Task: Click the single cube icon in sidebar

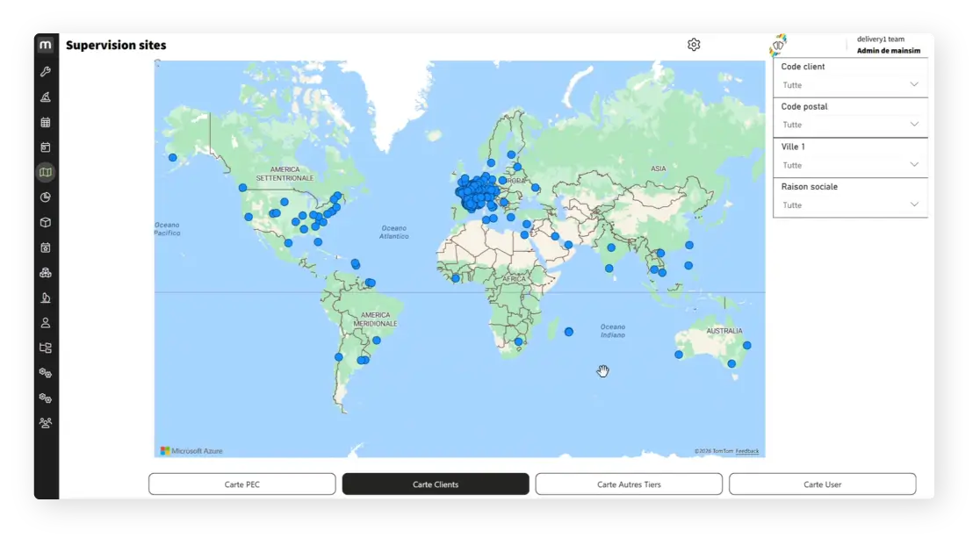Action: tap(46, 222)
